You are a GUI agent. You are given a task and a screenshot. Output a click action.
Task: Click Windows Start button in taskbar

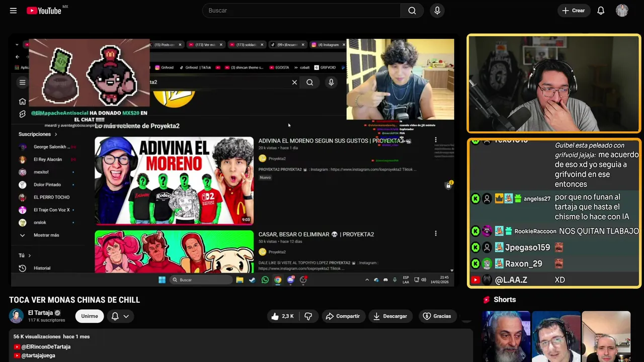[162, 280]
